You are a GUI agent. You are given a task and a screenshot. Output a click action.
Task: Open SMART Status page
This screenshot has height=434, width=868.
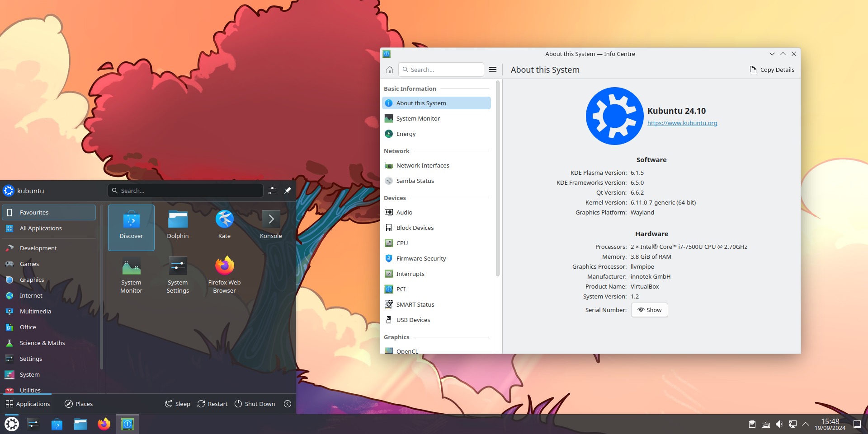point(436,304)
